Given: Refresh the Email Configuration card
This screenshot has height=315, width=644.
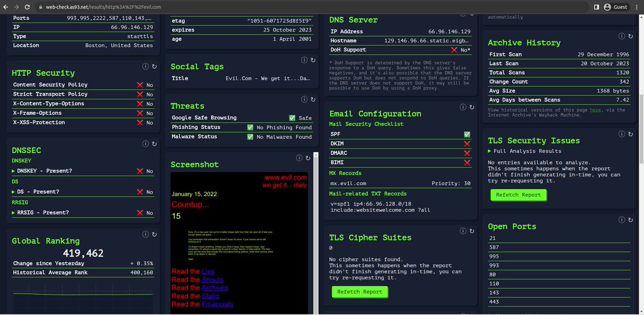Looking at the screenshot, I should (x=472, y=107).
